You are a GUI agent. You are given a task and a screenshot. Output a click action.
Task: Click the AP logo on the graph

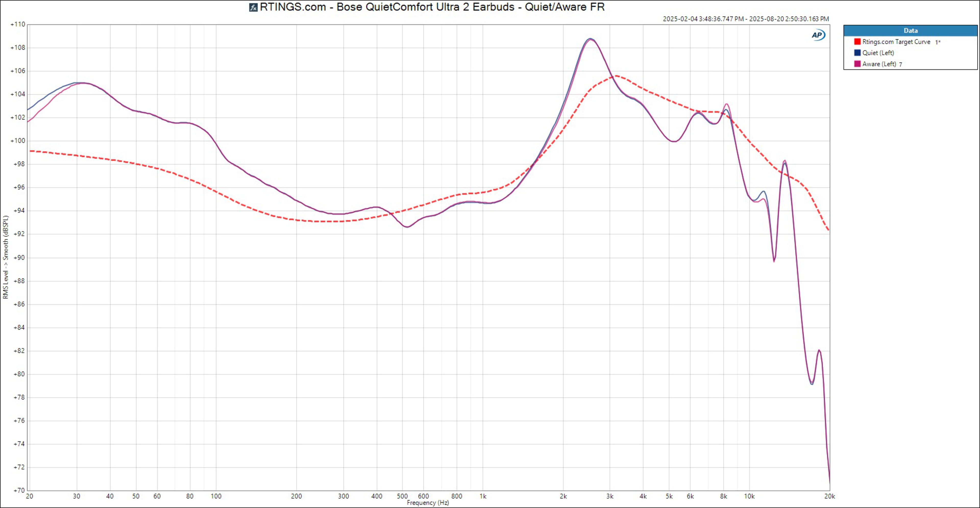tap(817, 35)
